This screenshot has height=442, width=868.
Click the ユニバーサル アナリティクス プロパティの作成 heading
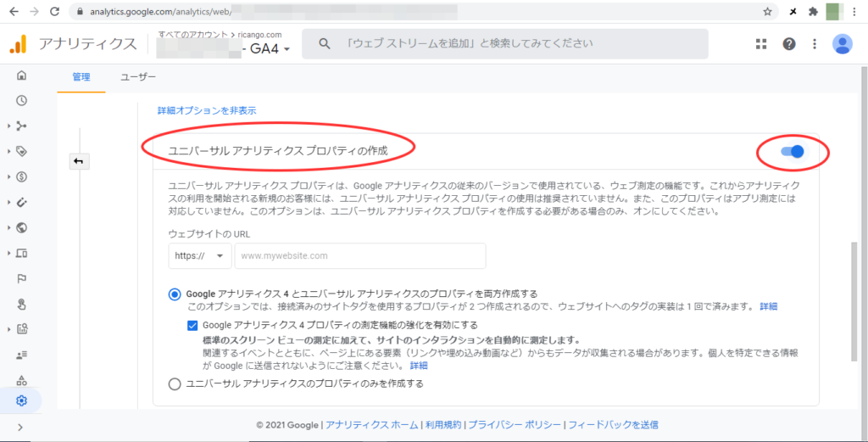point(278,150)
